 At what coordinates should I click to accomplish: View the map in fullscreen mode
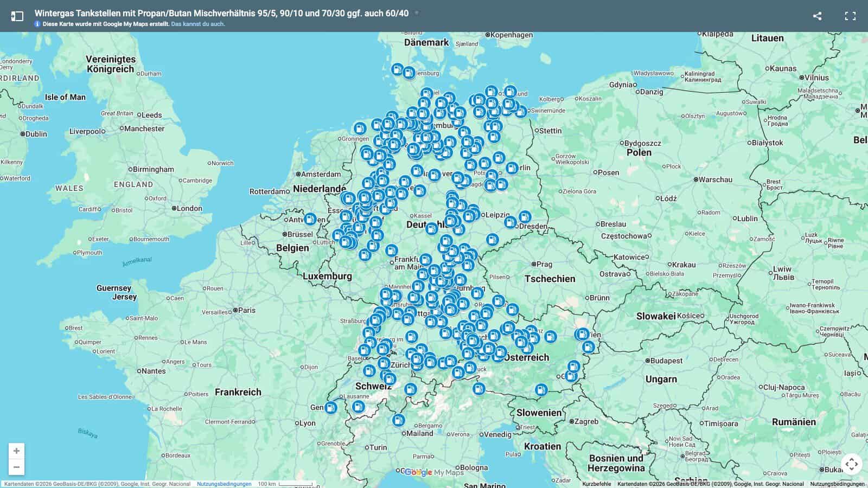(850, 16)
